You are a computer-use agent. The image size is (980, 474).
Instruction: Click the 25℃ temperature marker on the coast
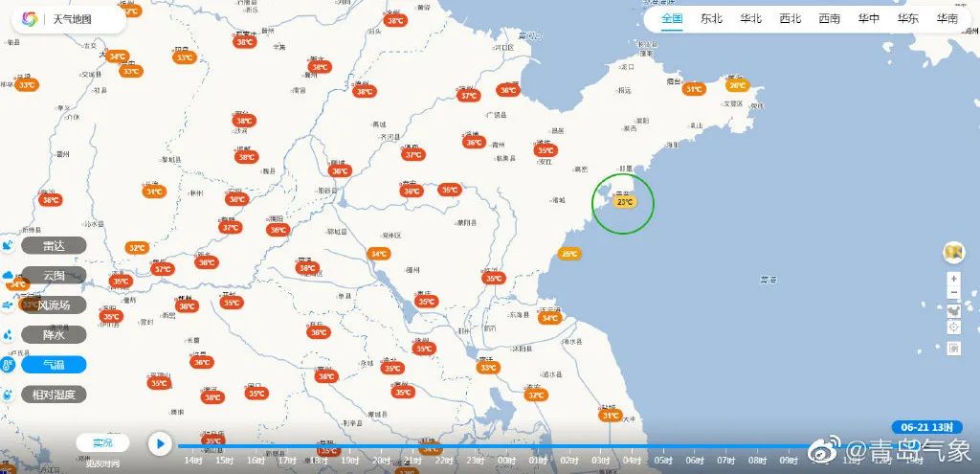pyautogui.click(x=569, y=254)
